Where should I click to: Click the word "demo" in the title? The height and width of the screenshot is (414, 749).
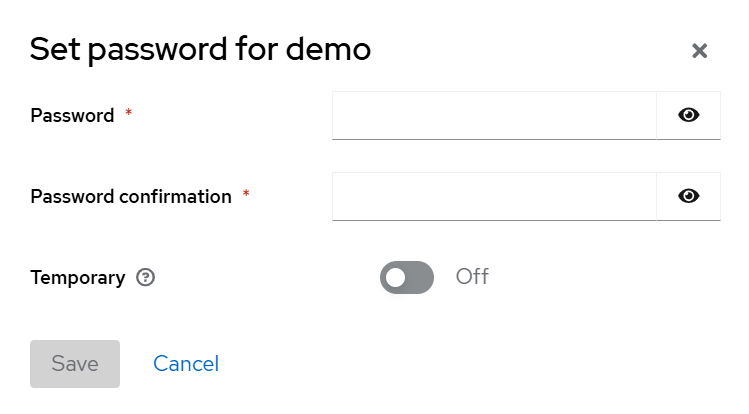(x=325, y=49)
